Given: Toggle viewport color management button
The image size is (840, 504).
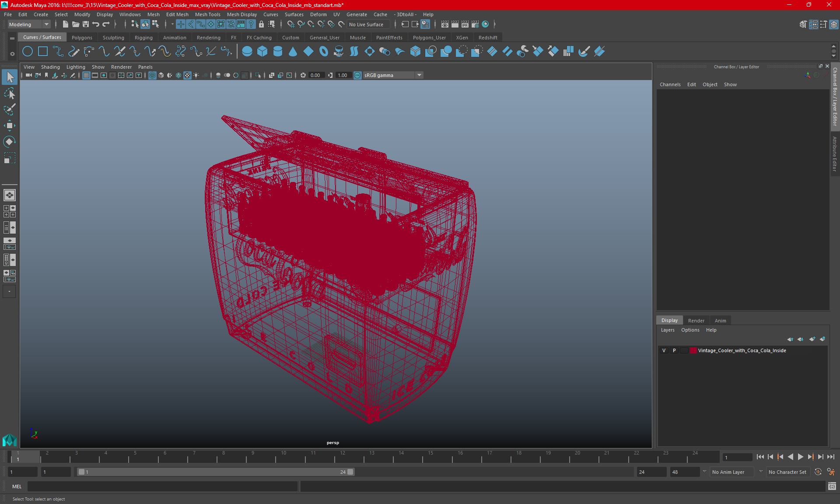Looking at the screenshot, I should pos(357,75).
